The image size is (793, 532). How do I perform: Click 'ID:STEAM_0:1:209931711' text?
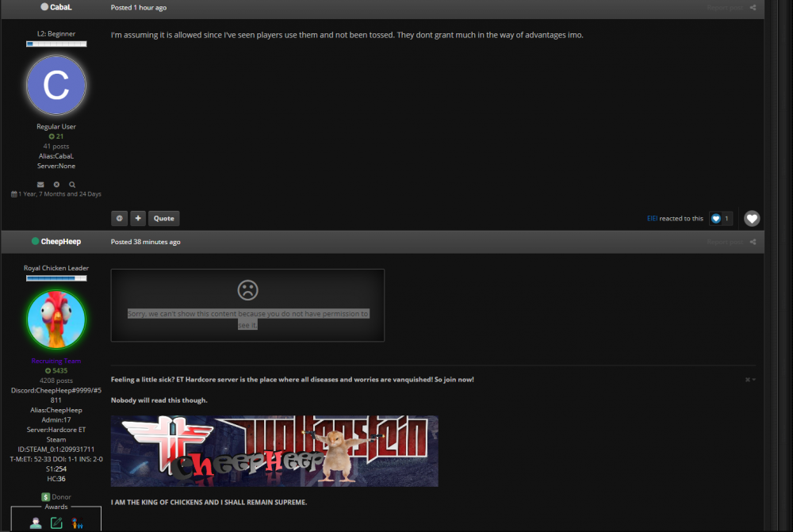(x=56, y=450)
